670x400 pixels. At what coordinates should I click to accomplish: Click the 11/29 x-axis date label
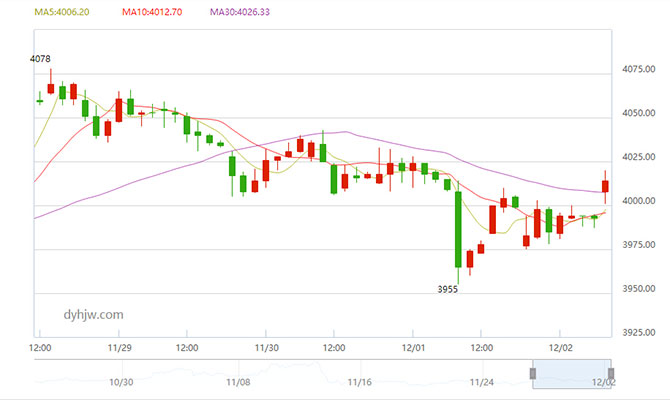118,348
